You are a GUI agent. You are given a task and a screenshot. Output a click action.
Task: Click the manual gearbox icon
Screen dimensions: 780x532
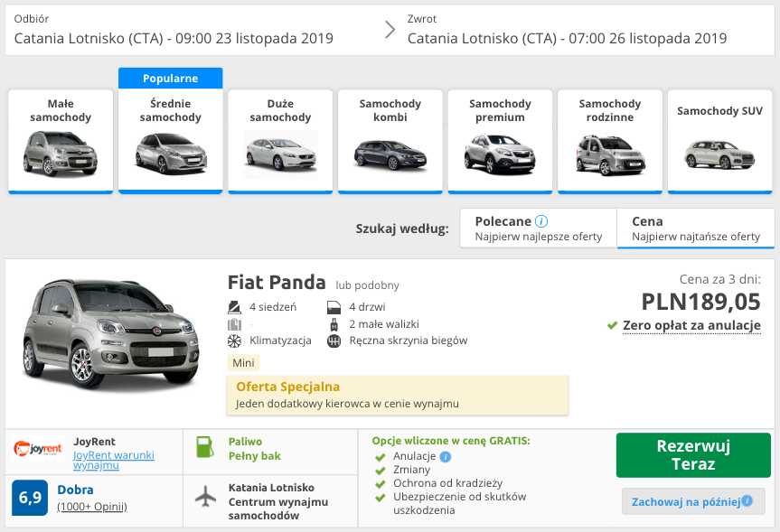[x=334, y=341]
